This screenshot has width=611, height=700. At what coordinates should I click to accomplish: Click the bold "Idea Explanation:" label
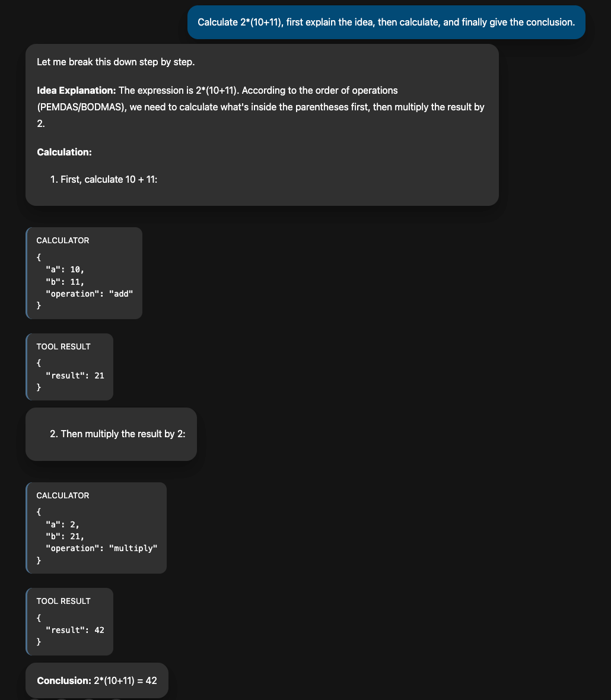tap(76, 90)
